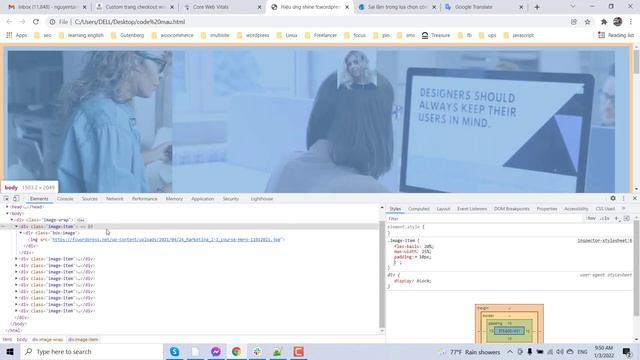Click the new style rule plus icon

[x=616, y=219]
